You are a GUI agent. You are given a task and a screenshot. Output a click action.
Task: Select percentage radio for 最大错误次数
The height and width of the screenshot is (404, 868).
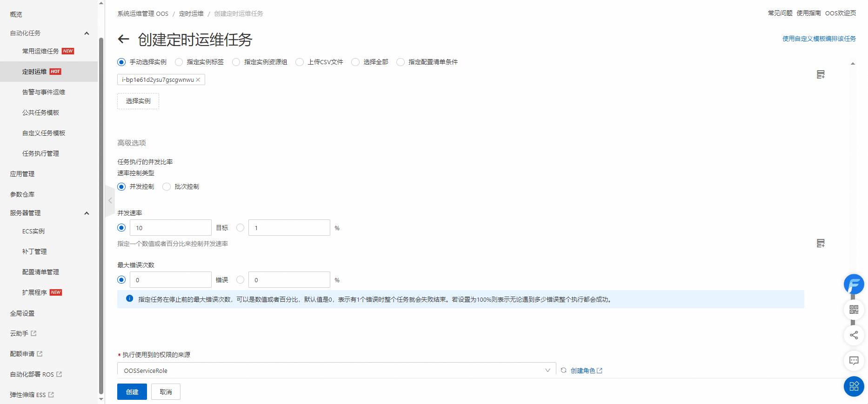pos(240,280)
